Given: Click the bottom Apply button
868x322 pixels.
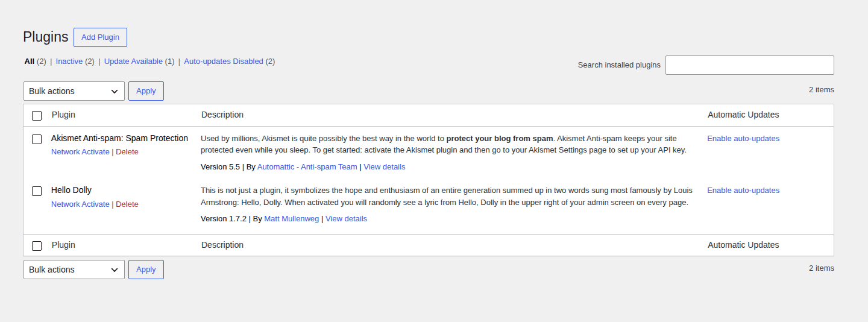Looking at the screenshot, I should [x=146, y=270].
